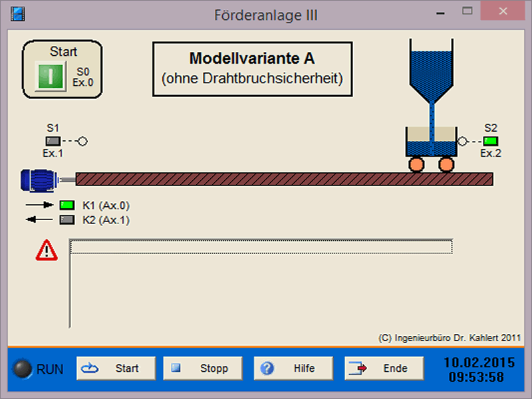532x399 pixels.
Task: Click the brown conveyor track
Action: coord(284,179)
